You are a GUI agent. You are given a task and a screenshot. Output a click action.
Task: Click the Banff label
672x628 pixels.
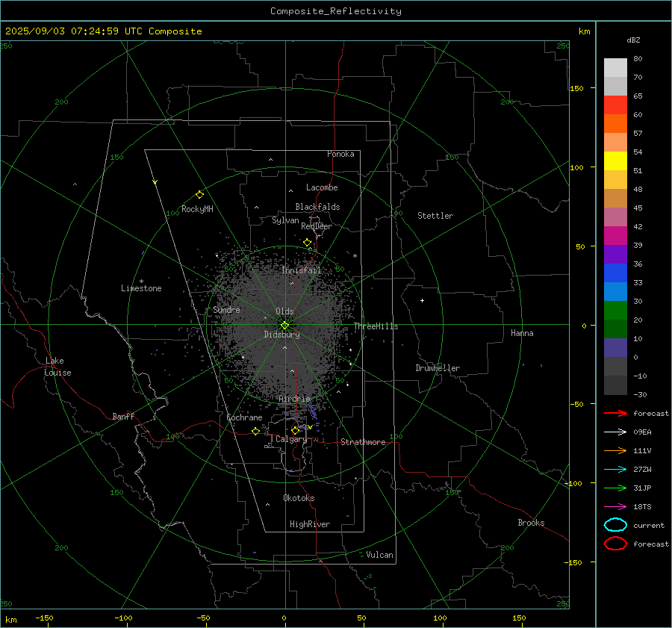tap(123, 416)
